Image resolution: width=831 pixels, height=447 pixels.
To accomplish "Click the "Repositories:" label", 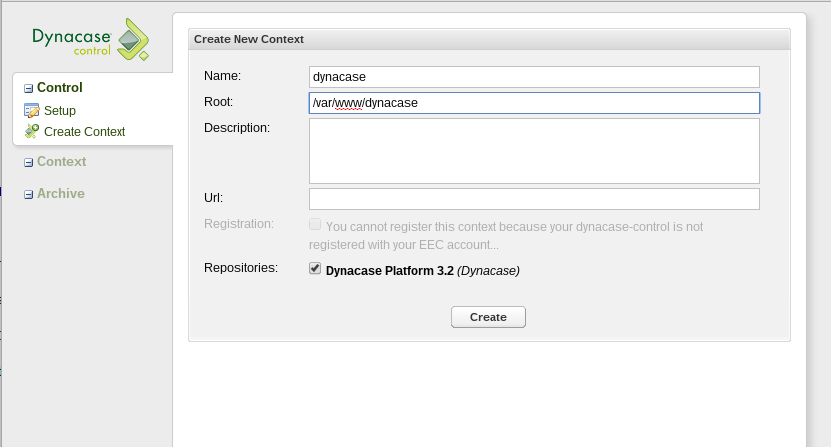I will click(241, 268).
